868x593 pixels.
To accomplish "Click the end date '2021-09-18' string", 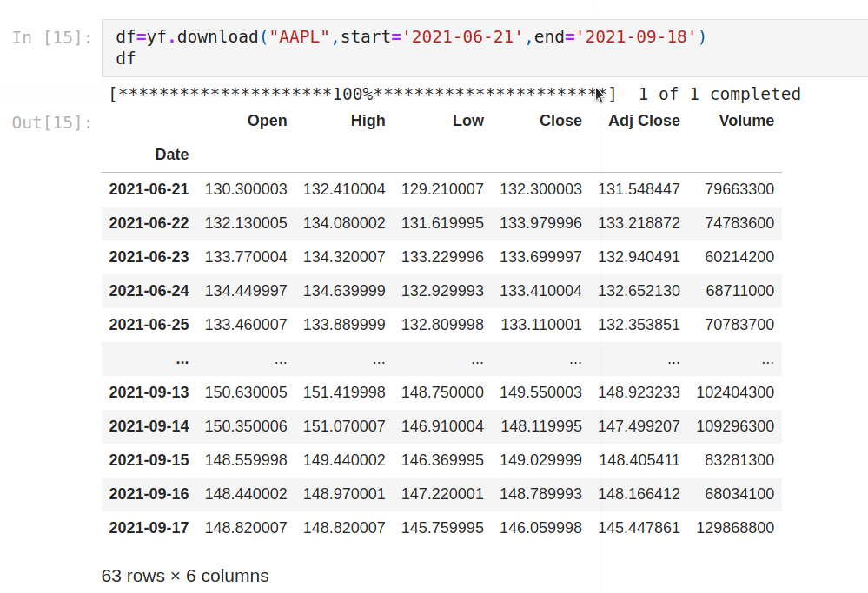I will [635, 37].
